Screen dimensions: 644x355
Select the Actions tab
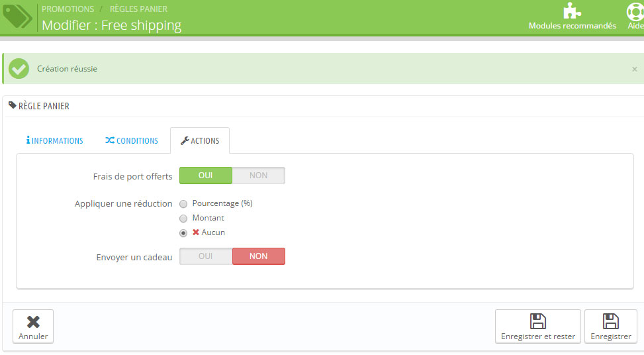pos(200,140)
